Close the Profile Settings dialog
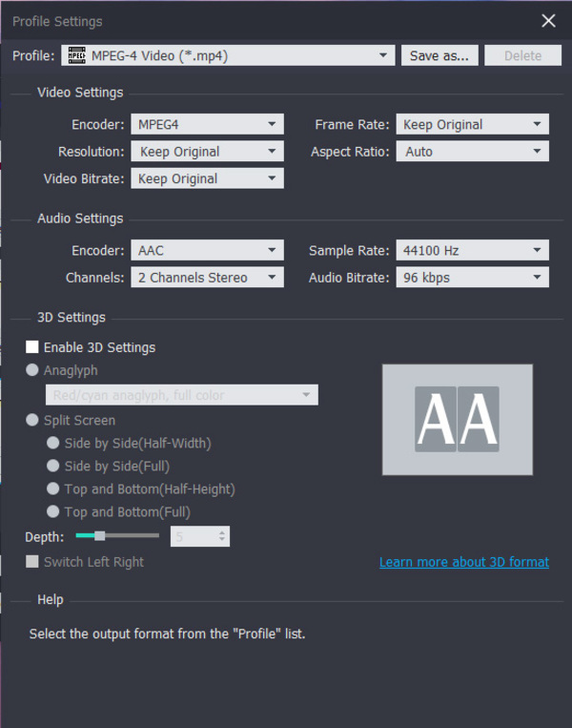The width and height of the screenshot is (572, 728). coord(548,21)
